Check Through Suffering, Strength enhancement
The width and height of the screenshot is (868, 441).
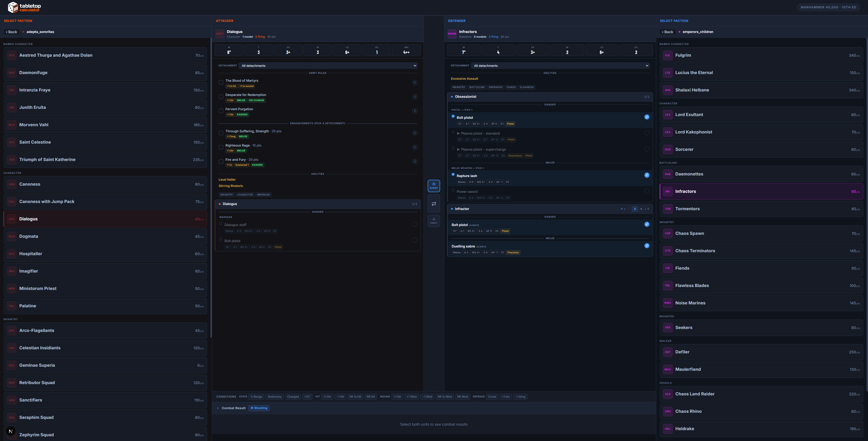click(x=221, y=133)
